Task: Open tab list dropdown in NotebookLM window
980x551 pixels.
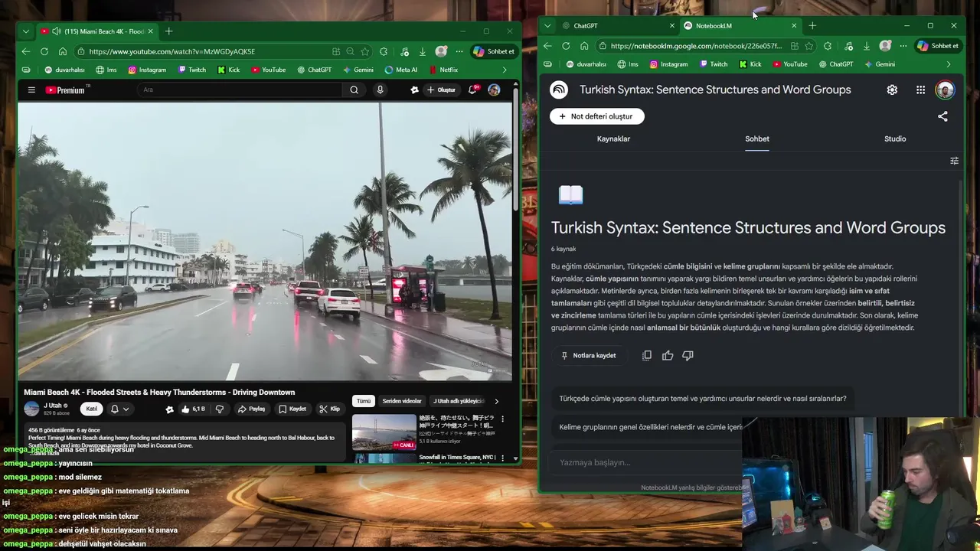Action: click(547, 25)
